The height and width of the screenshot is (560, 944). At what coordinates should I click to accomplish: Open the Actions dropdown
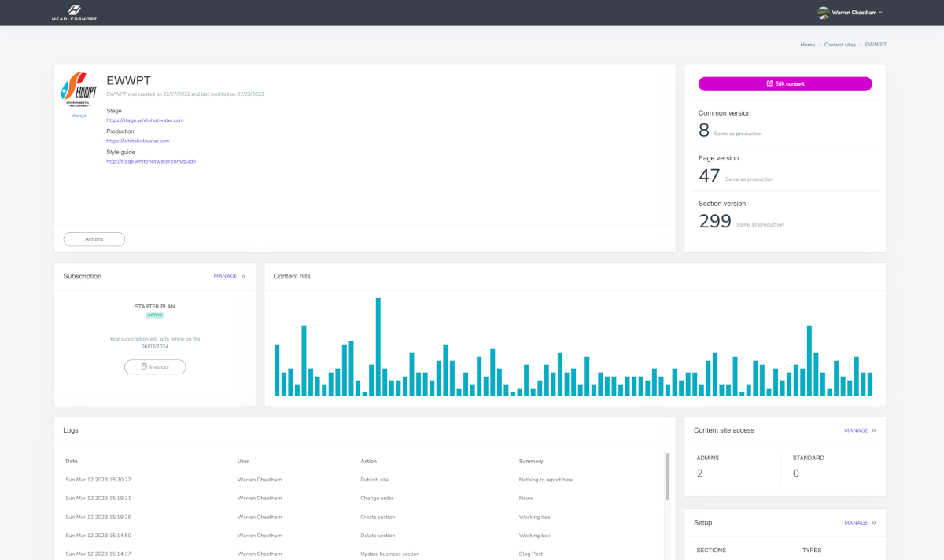[x=94, y=238]
